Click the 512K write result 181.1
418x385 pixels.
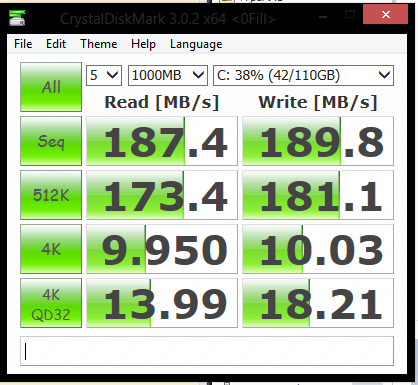tap(318, 195)
